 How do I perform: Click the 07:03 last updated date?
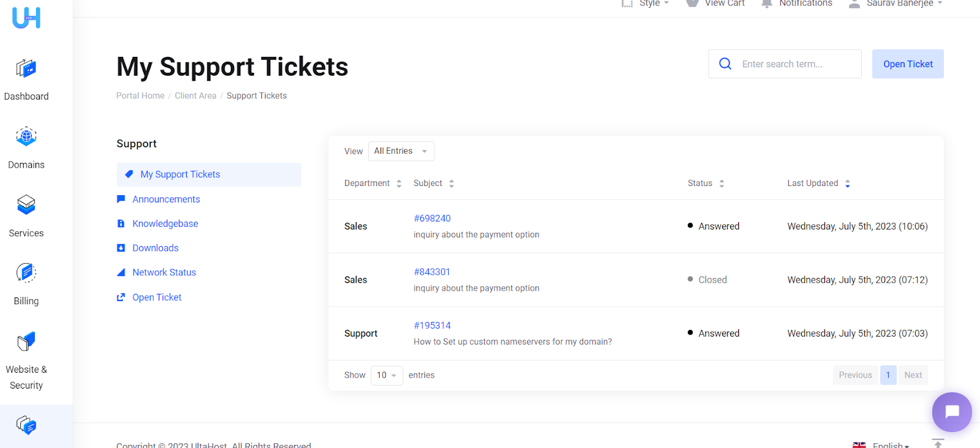coord(858,334)
